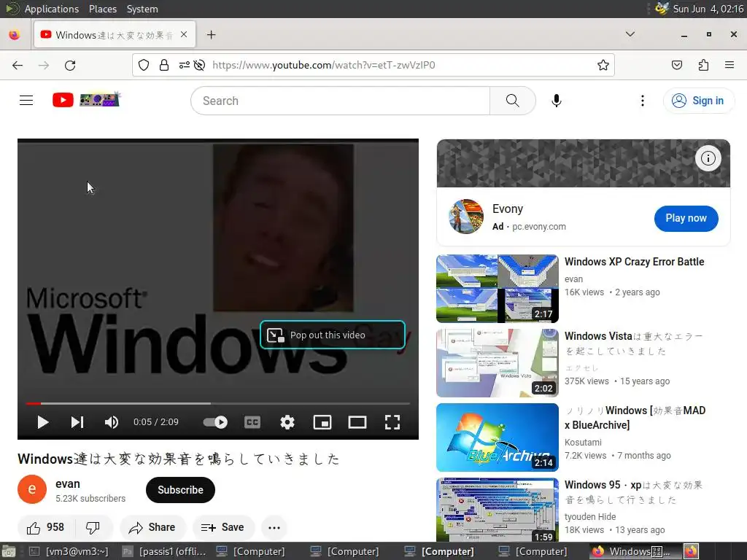
Task: Open YouTube settings three-dot menu
Action: 642,101
